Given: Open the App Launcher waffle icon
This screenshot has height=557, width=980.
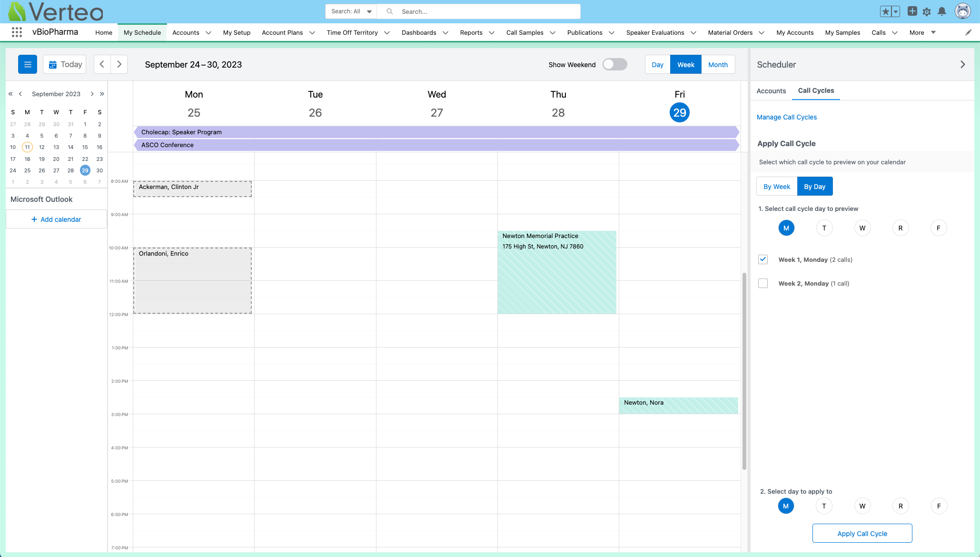Looking at the screenshot, I should [x=17, y=32].
